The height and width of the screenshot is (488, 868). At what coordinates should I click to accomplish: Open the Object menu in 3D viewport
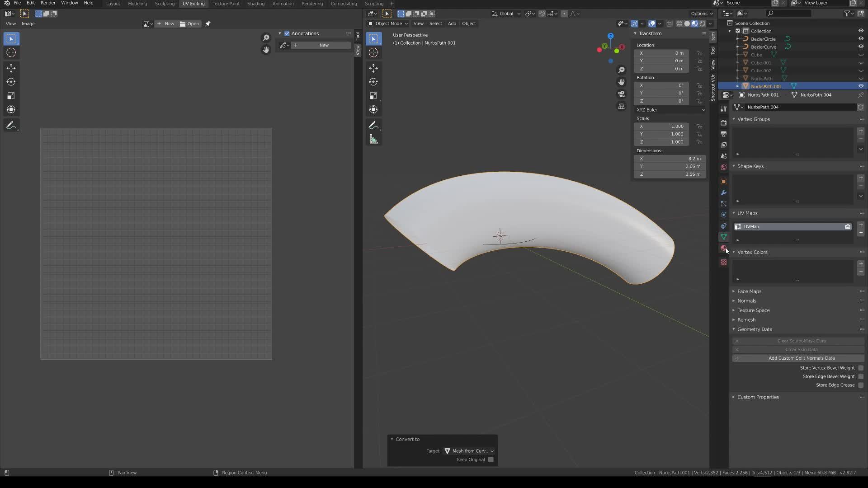pyautogui.click(x=469, y=23)
